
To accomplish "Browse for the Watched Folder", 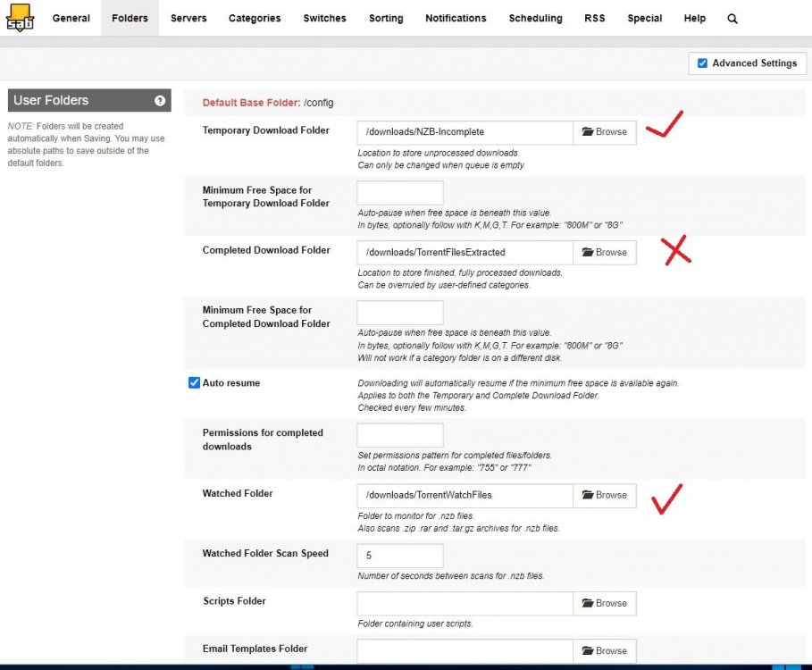I will 605,495.
